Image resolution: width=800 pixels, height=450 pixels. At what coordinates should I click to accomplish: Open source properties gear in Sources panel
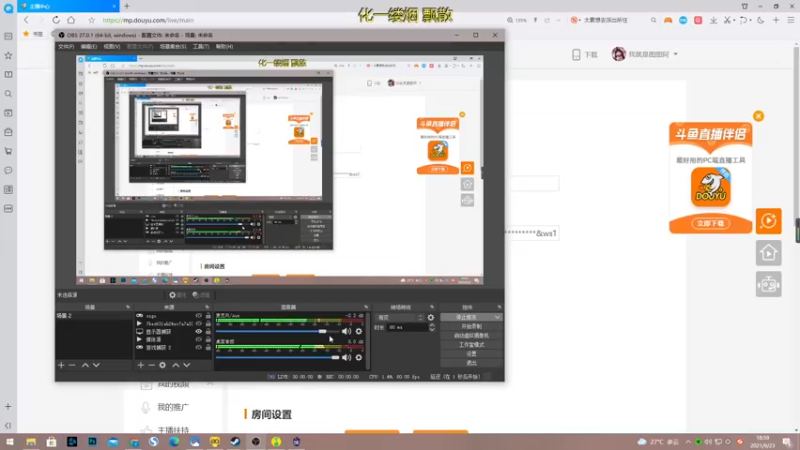[163, 365]
